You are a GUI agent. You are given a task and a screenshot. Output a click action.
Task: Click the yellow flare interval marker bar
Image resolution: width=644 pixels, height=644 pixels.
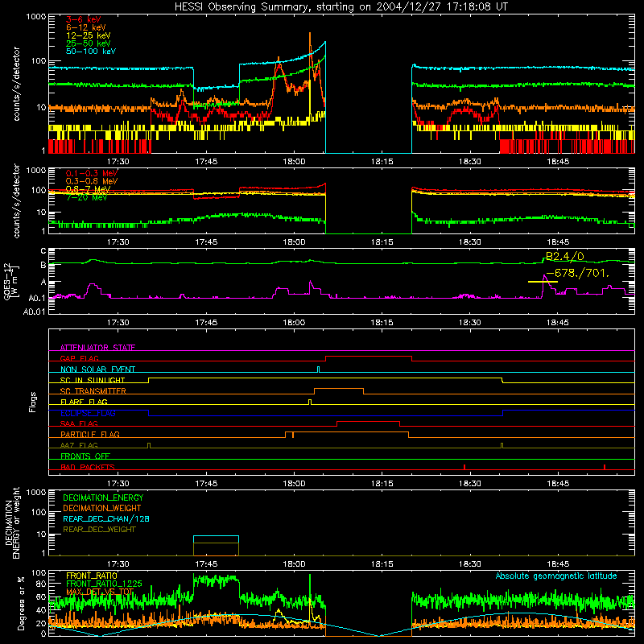[x=543, y=282]
